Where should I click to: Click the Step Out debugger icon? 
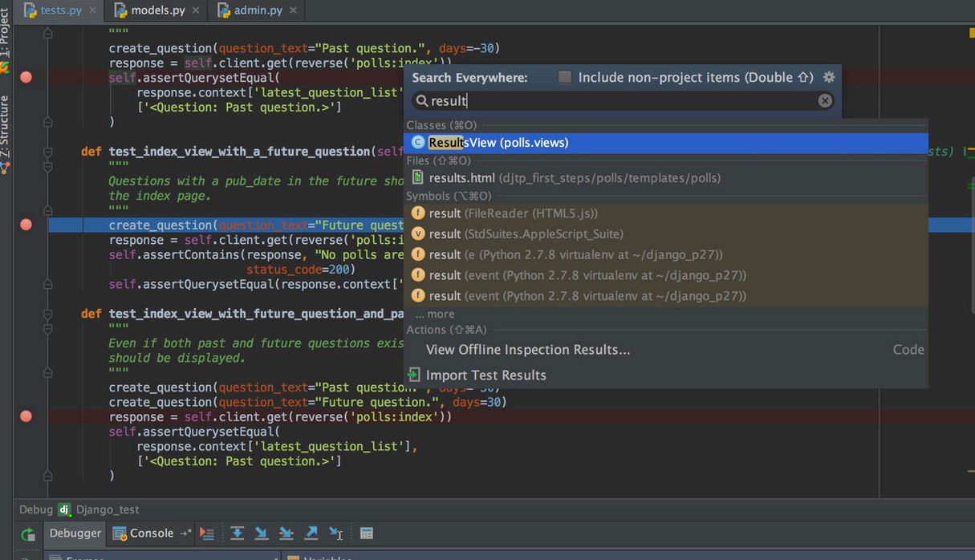pyautogui.click(x=311, y=534)
